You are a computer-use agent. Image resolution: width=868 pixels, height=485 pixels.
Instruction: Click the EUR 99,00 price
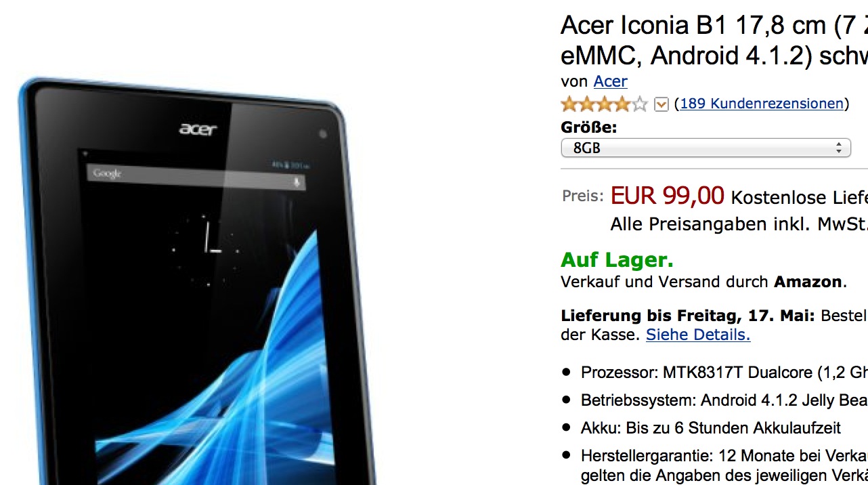pos(667,196)
